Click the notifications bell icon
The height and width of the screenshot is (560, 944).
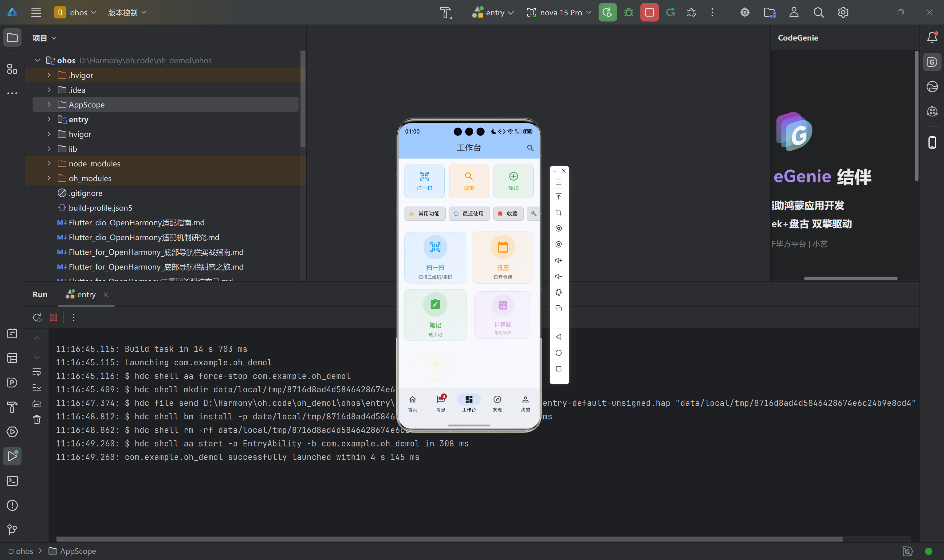click(x=932, y=37)
